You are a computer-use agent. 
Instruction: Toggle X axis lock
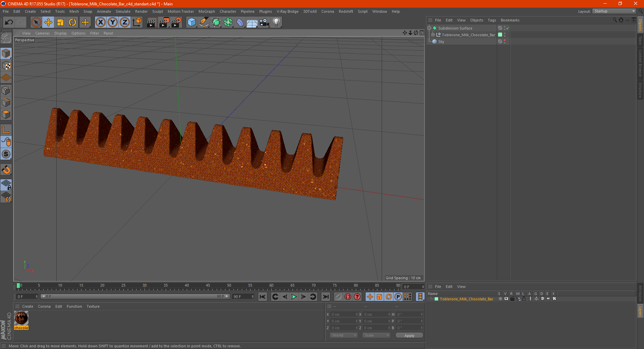tap(100, 22)
